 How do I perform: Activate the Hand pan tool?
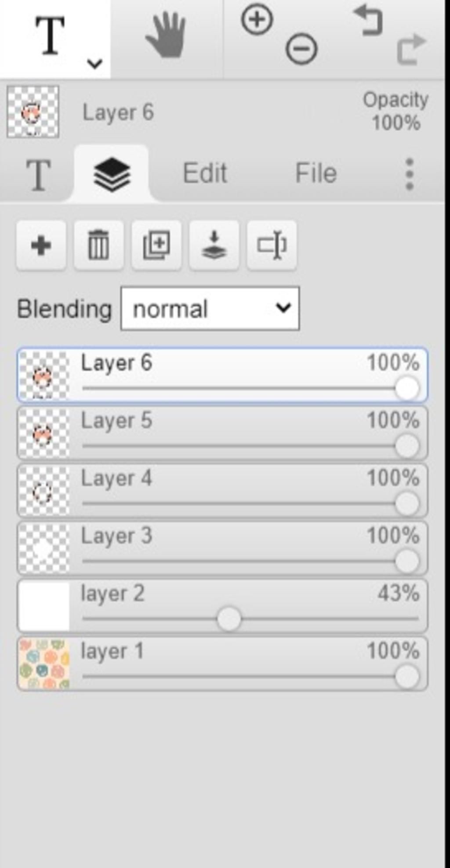pos(167,35)
